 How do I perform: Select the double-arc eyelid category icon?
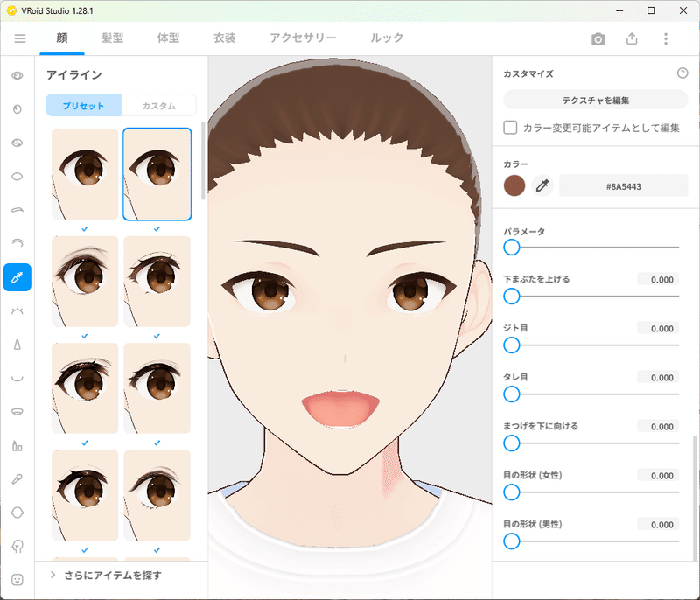point(17,243)
